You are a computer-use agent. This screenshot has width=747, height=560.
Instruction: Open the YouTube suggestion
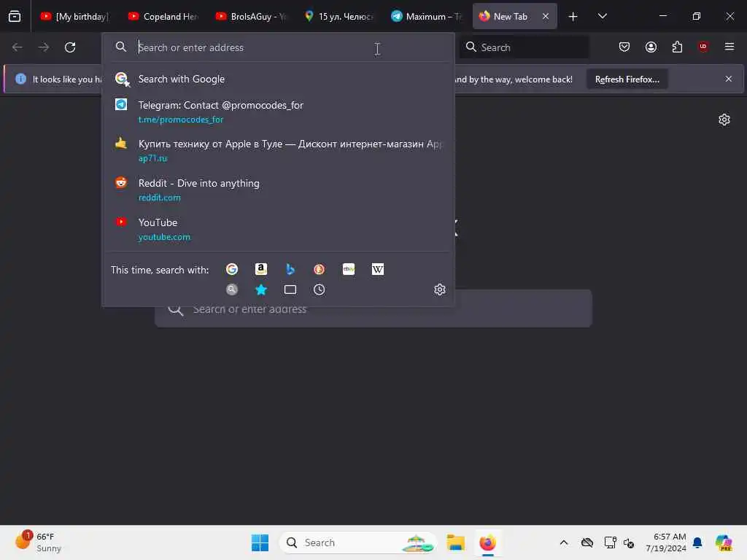(x=278, y=229)
